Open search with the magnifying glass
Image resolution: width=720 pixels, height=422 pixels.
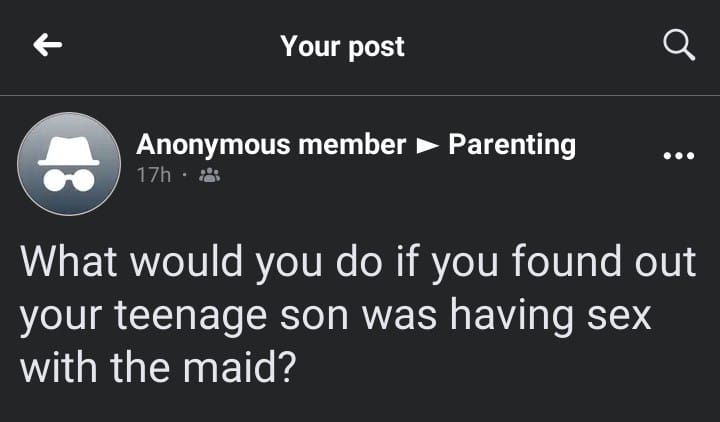[679, 45]
